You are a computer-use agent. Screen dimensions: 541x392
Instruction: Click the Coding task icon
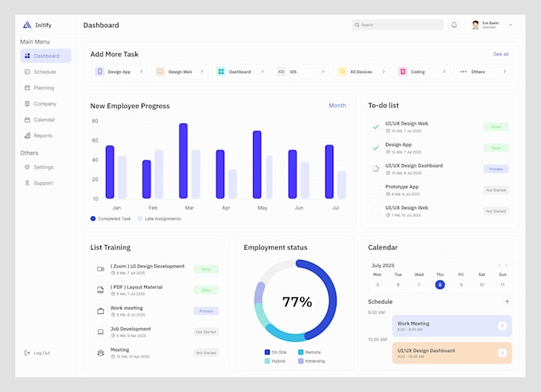tap(403, 72)
